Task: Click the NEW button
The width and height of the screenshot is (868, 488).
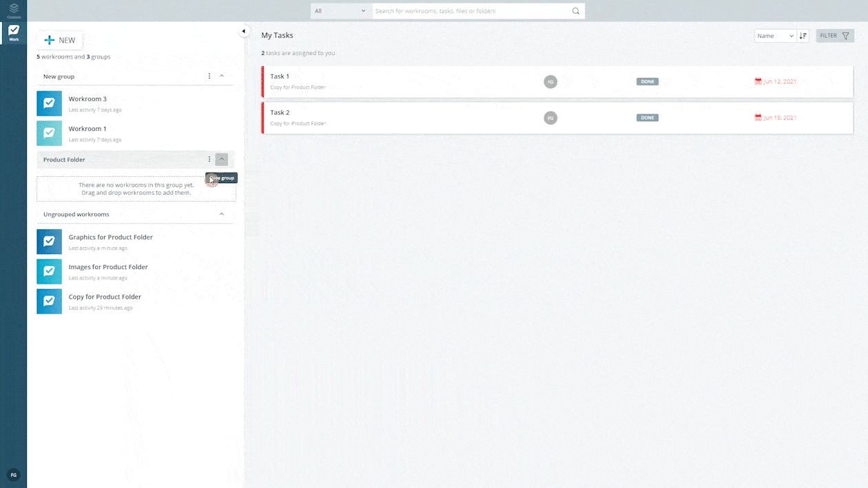Action: (x=60, y=41)
